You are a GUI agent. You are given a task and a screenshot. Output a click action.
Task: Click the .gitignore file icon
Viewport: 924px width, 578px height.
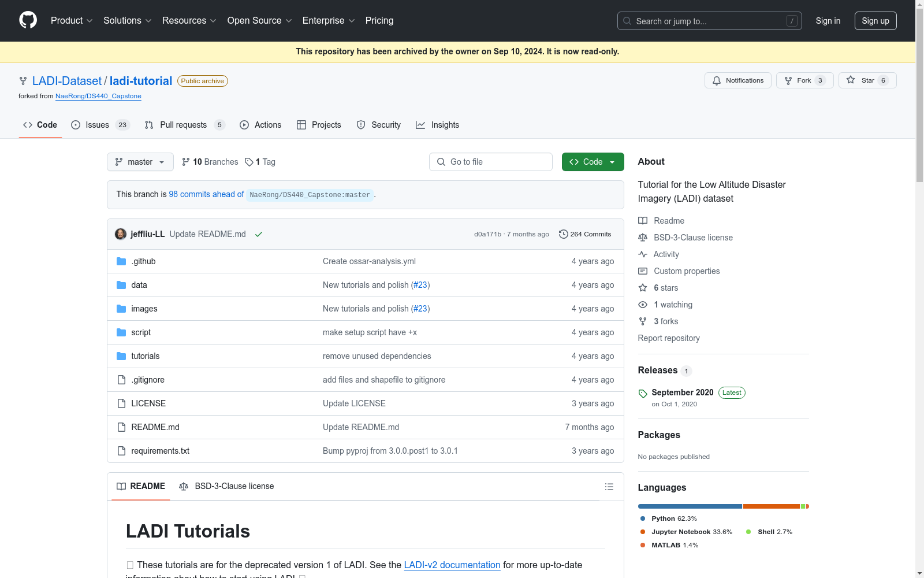[x=121, y=380]
